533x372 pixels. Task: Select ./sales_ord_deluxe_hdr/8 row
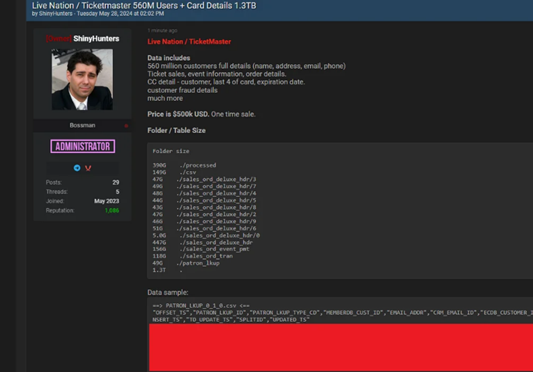204,207
